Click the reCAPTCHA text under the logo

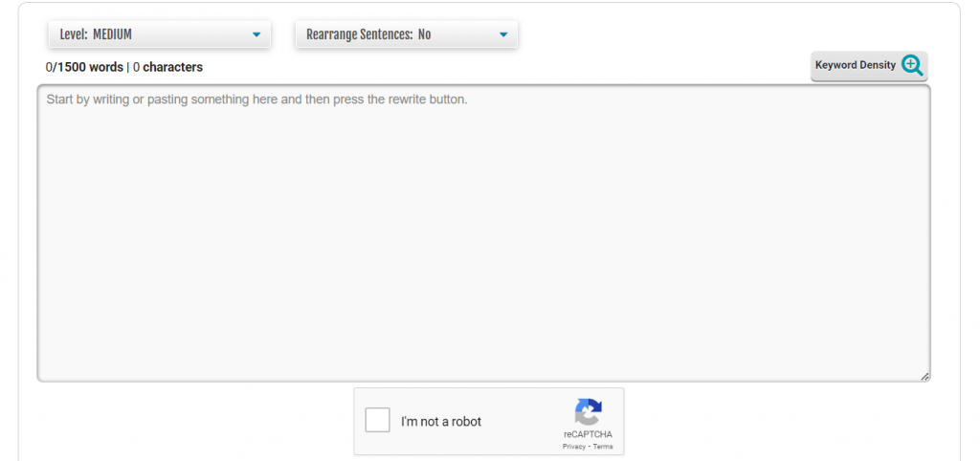588,435
